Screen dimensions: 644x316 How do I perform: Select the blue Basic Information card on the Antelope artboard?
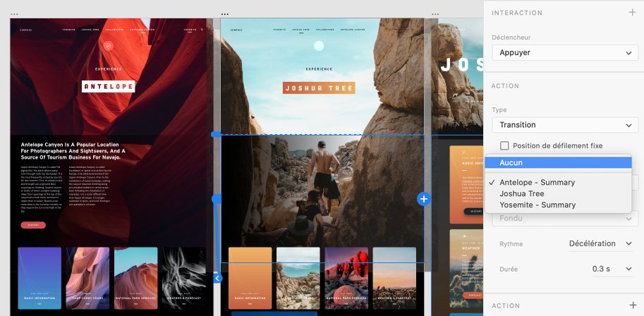coord(40,278)
